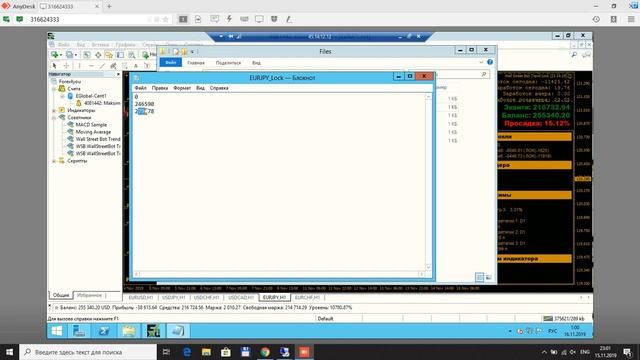The height and width of the screenshot is (360, 640).
Task: Collapse the Счета tree node
Action: coord(54,89)
